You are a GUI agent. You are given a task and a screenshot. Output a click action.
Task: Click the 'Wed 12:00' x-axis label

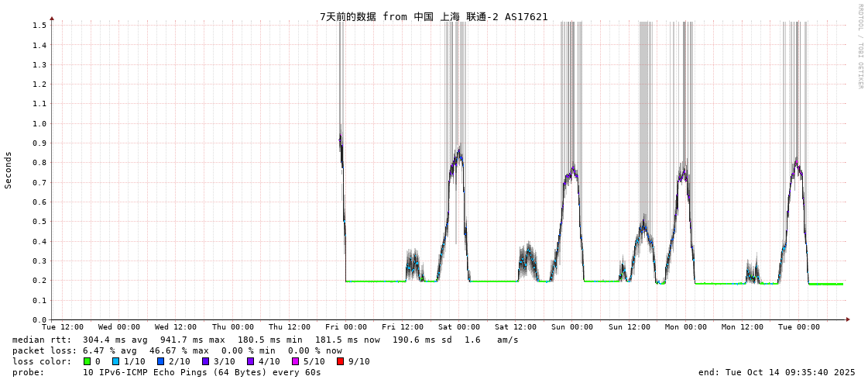tap(176, 327)
